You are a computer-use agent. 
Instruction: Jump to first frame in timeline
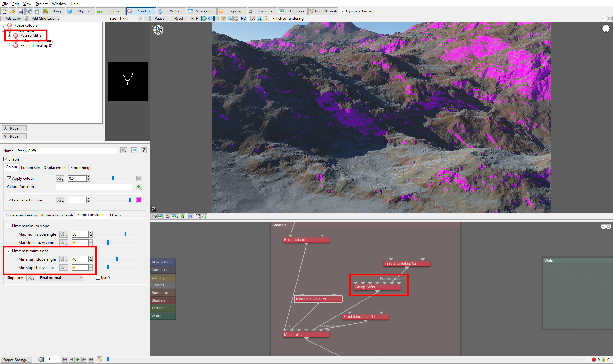[65, 360]
